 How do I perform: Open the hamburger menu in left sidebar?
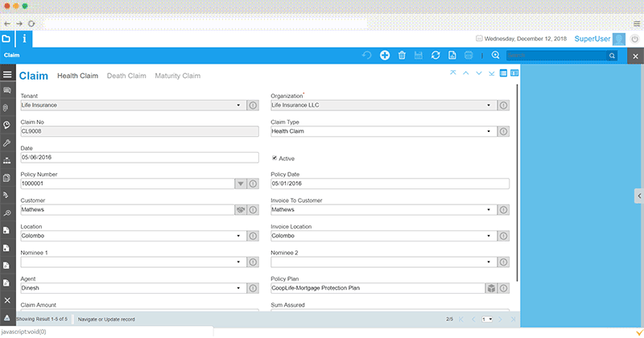(7, 75)
